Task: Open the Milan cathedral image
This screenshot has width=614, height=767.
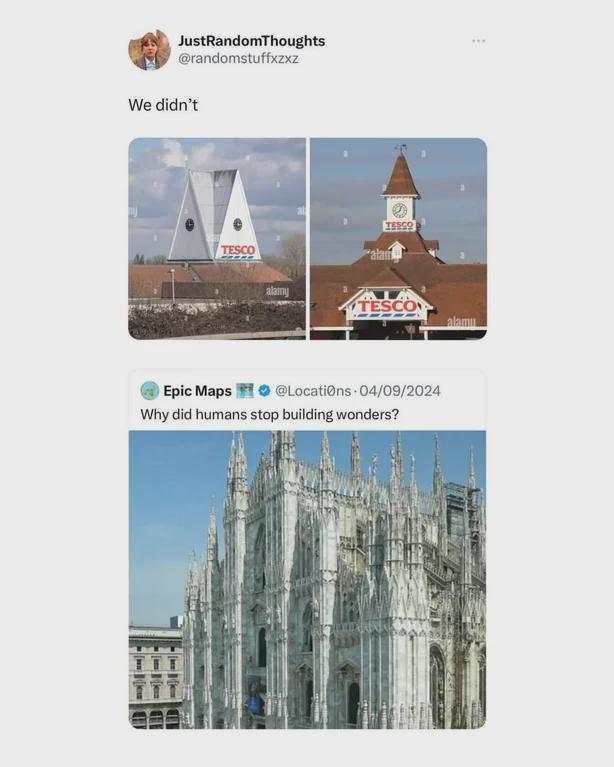Action: tap(307, 580)
